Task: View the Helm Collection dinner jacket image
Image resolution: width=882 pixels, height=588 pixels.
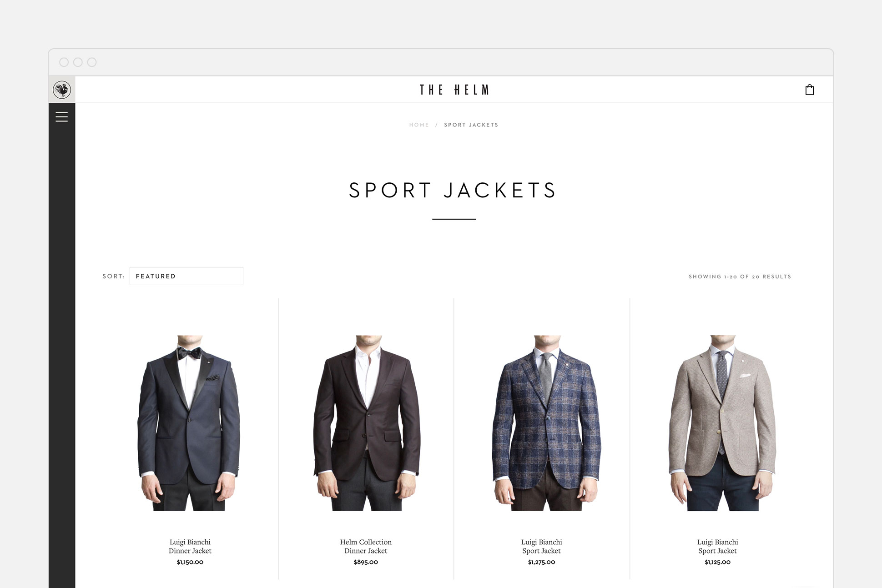Action: pyautogui.click(x=366, y=423)
